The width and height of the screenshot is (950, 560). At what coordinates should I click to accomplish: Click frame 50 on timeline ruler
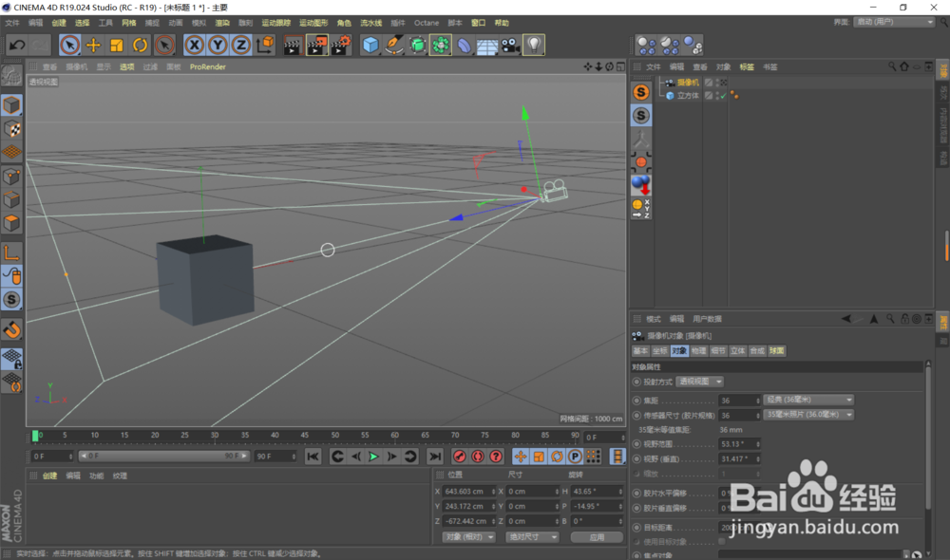[x=334, y=436]
